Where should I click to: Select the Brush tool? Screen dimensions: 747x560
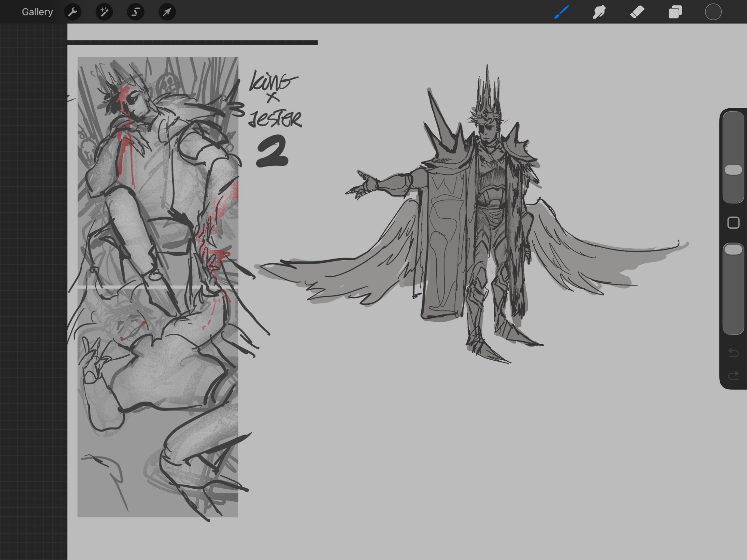(x=561, y=12)
